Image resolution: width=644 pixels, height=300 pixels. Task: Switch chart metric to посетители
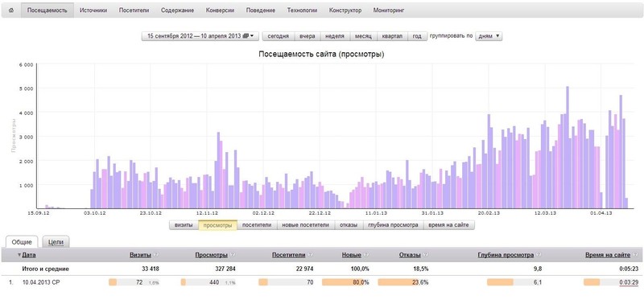pyautogui.click(x=257, y=225)
